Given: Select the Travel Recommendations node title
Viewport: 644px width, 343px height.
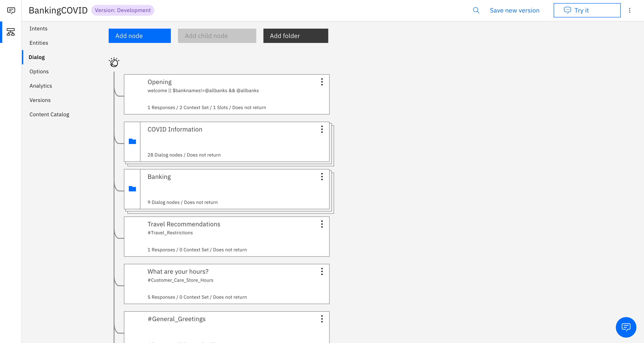Looking at the screenshot, I should pos(184,224).
